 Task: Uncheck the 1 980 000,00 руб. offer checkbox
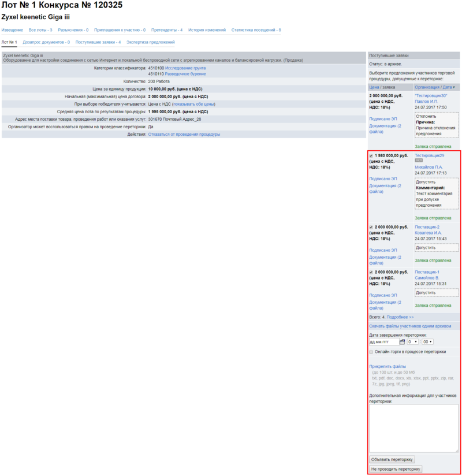[371, 155]
